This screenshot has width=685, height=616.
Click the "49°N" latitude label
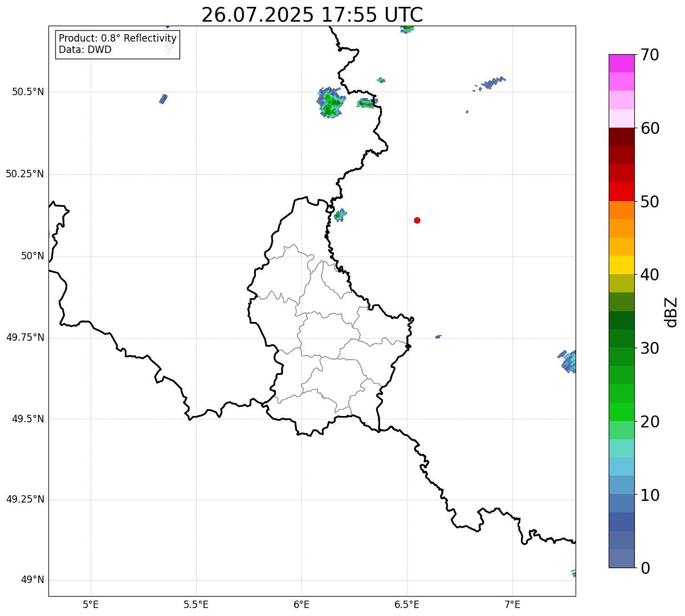click(x=32, y=580)
